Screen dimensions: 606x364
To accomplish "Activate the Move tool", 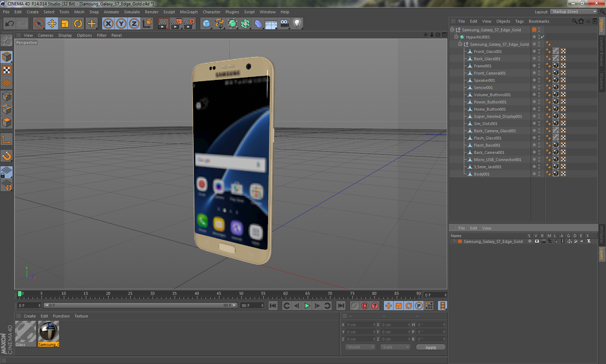I will tap(52, 24).
